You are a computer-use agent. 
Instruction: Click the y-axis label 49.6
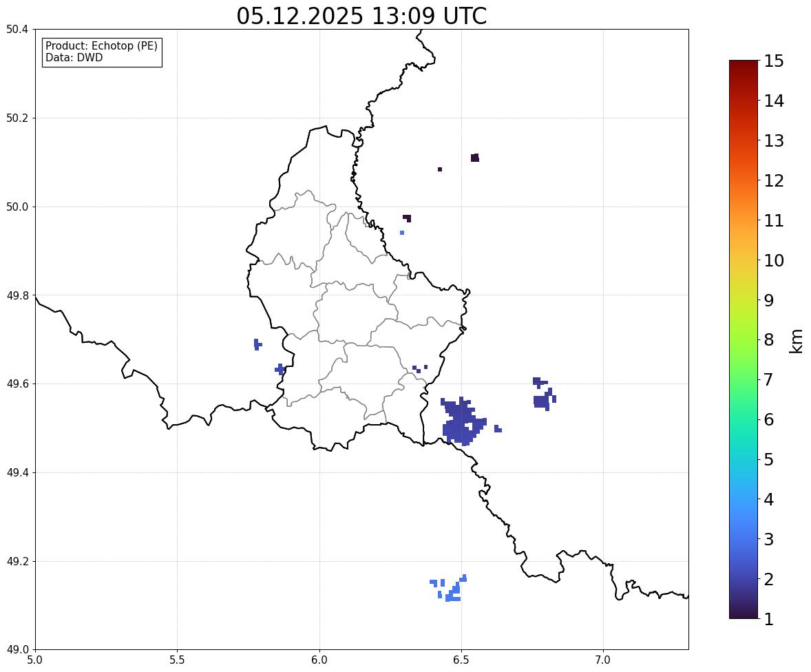click(x=17, y=384)
